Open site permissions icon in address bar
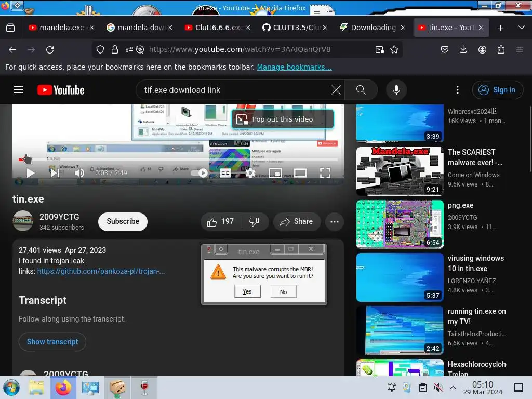Screen dimensions: 532x399 click(129, 50)
